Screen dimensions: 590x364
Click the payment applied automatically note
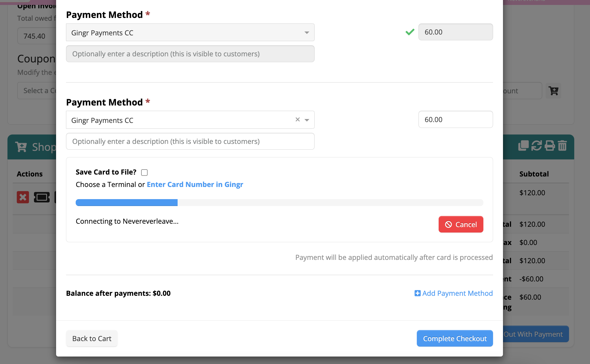point(394,257)
